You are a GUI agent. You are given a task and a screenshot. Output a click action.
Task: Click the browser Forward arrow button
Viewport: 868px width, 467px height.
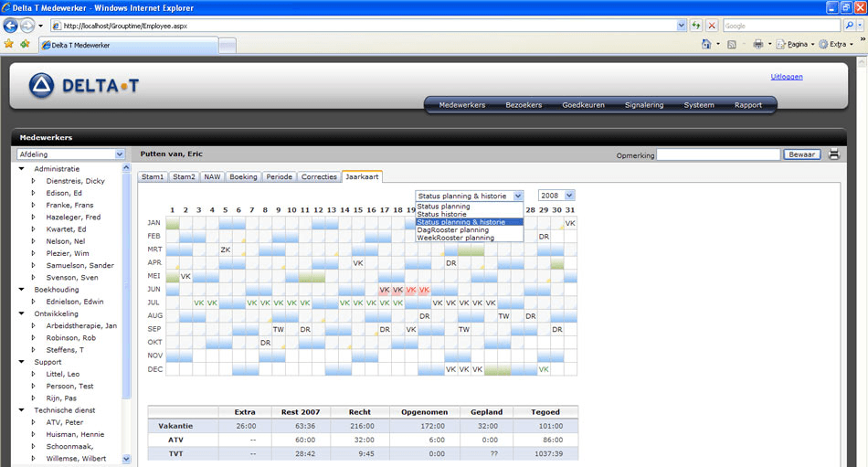27,26
